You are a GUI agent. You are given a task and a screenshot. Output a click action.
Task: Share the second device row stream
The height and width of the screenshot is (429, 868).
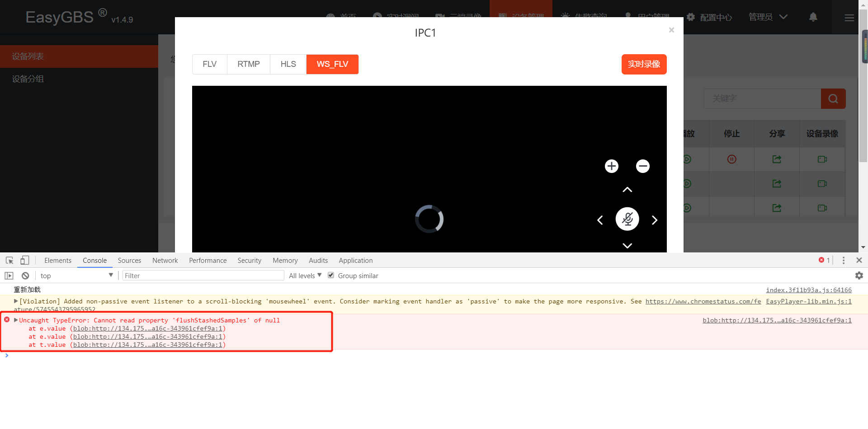click(x=777, y=183)
